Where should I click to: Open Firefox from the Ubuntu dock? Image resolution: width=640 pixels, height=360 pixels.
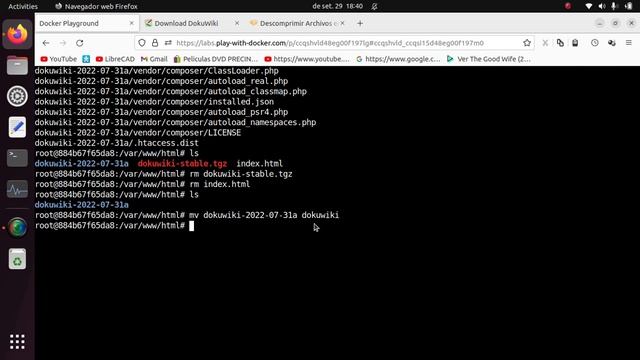(17, 34)
